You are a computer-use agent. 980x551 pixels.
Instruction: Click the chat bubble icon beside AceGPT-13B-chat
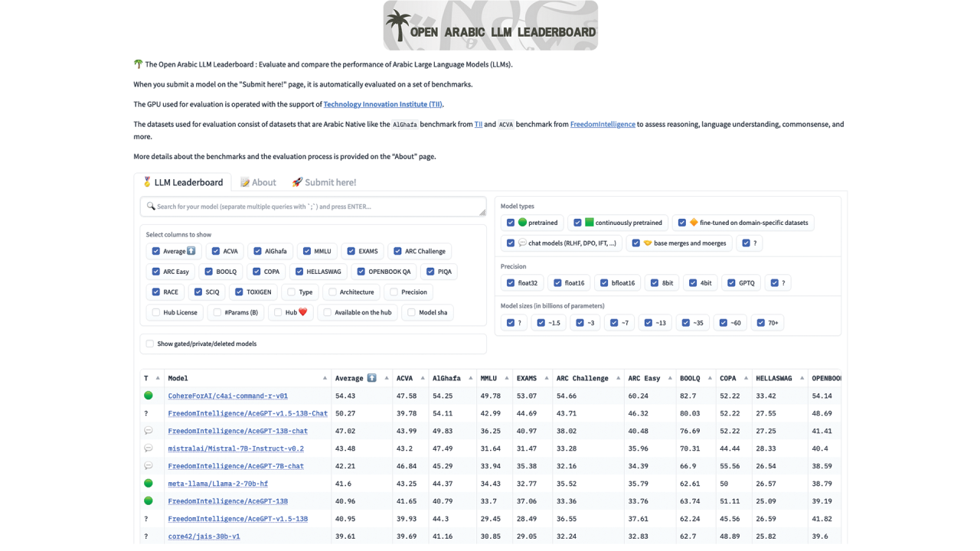pos(149,431)
